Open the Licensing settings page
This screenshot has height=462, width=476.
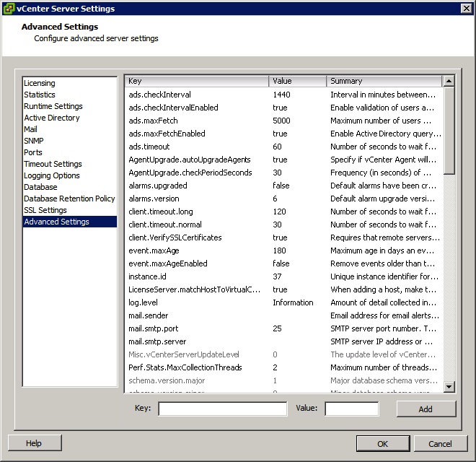coord(40,83)
